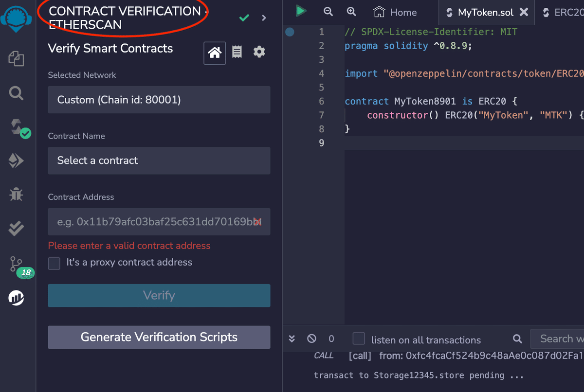Open the receipts list icon
Image resolution: width=584 pixels, height=392 pixels.
tap(237, 52)
